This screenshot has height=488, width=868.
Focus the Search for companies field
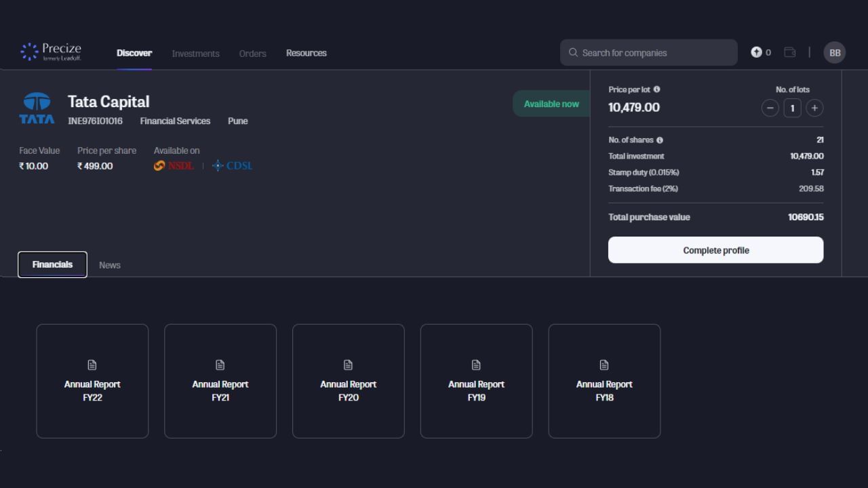click(648, 52)
